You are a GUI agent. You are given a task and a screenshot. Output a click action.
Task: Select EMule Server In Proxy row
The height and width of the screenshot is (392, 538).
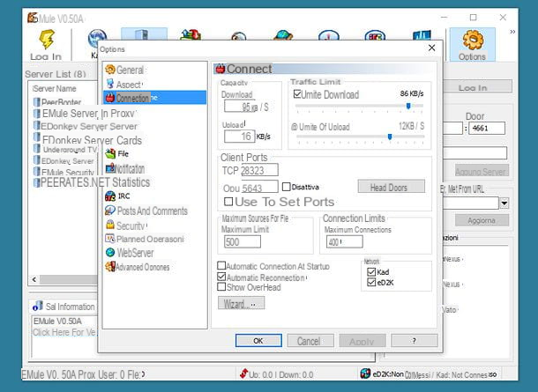85,114
